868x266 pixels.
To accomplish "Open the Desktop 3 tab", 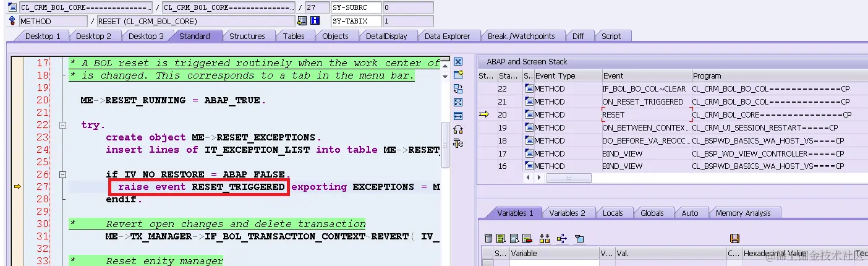I will (146, 36).
